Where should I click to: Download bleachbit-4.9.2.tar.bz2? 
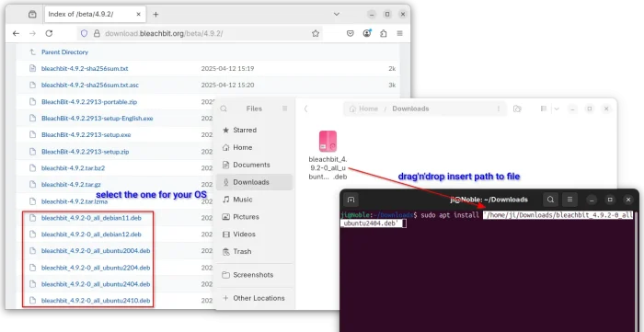(x=73, y=168)
